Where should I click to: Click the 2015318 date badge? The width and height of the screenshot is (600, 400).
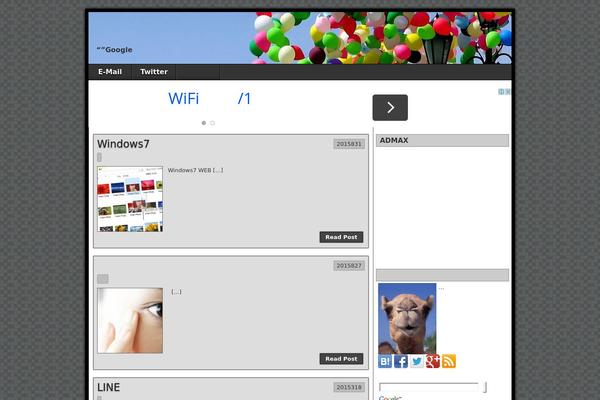click(349, 387)
